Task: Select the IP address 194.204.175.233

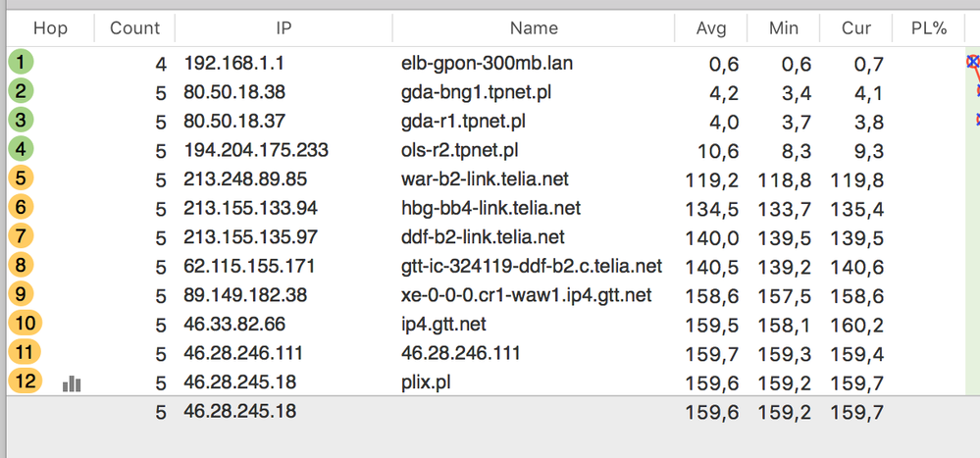Action: 256,150
